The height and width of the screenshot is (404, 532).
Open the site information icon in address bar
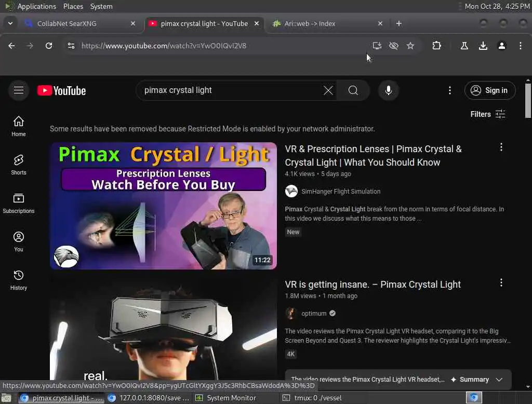[71, 46]
